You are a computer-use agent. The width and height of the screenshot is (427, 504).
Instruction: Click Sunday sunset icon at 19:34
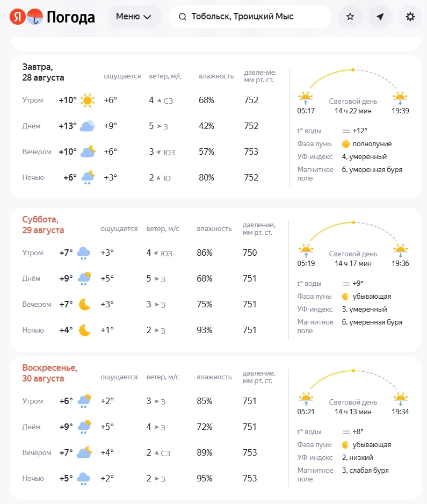(400, 399)
